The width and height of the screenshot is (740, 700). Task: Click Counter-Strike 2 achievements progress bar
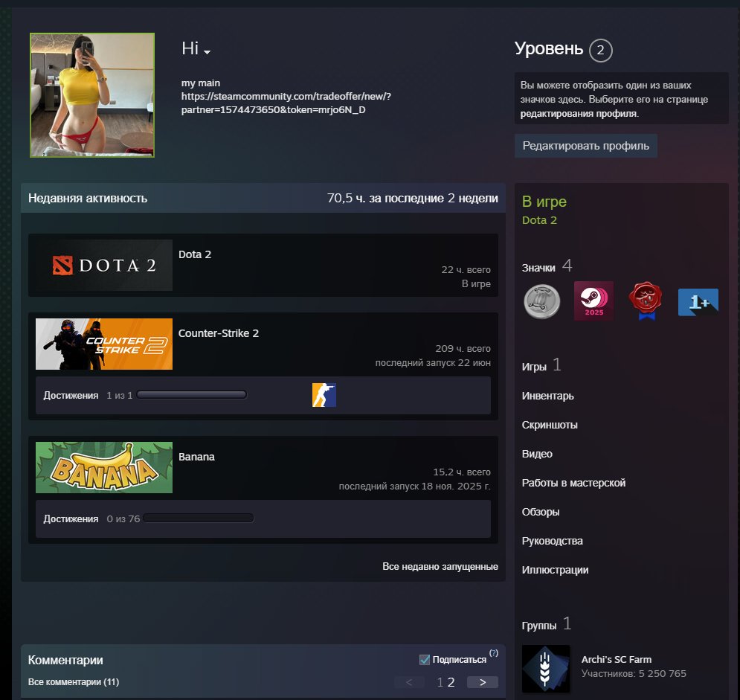(192, 394)
